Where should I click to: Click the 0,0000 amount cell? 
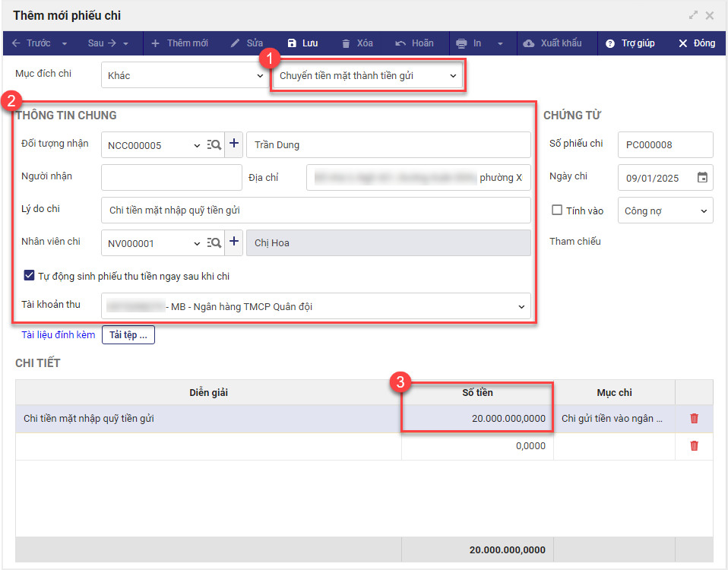[477, 446]
